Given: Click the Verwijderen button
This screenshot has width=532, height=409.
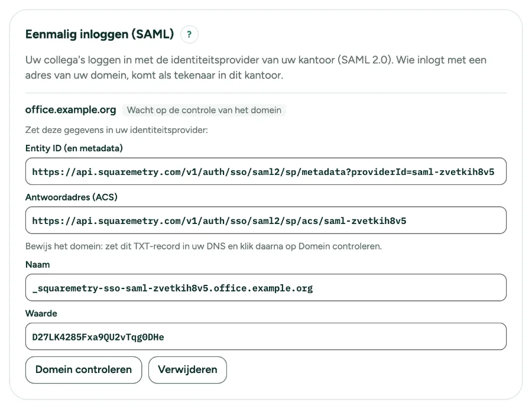Looking at the screenshot, I should 187,369.
